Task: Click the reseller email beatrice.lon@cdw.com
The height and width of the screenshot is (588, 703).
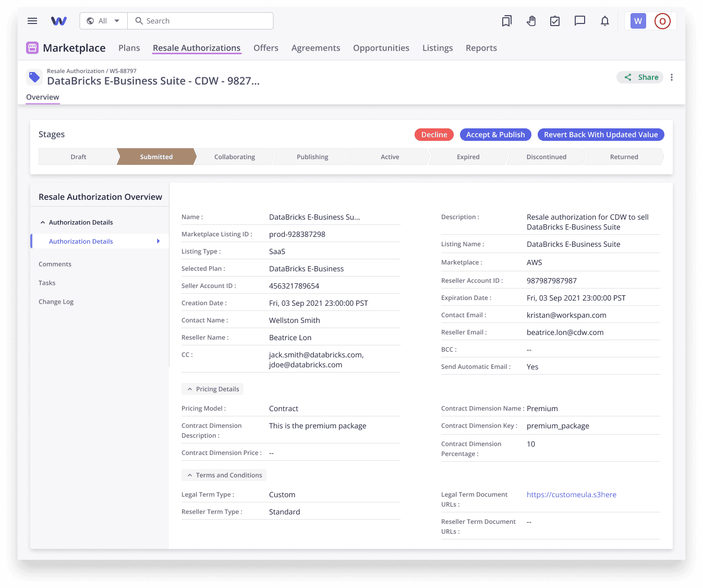Action: pyautogui.click(x=565, y=332)
